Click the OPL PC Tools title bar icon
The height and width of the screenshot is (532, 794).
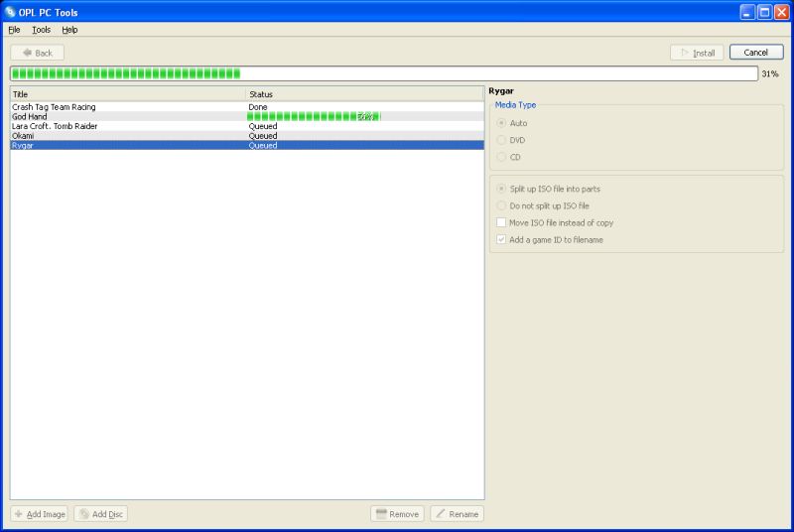pos(10,12)
